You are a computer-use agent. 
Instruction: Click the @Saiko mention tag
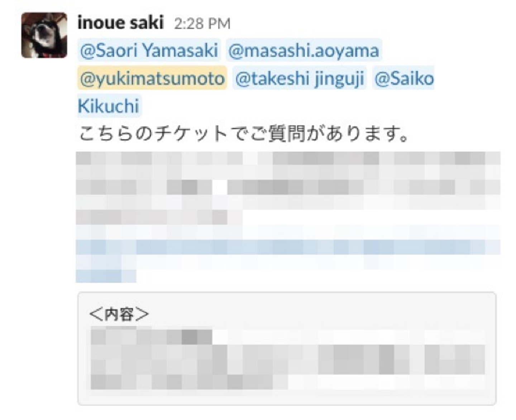(x=404, y=78)
